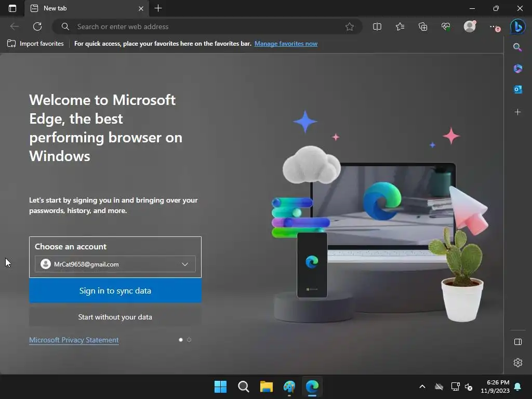Toggle the sidebar hide icon

click(518, 342)
